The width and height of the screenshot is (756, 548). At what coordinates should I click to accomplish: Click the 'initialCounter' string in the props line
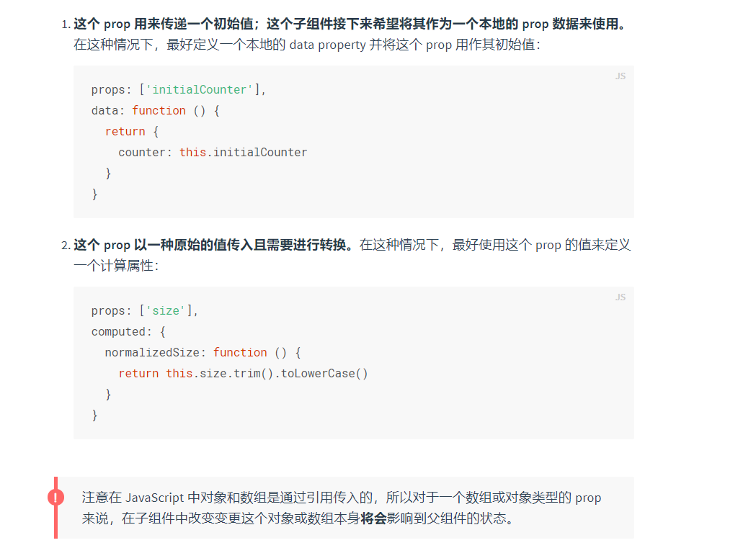click(200, 90)
